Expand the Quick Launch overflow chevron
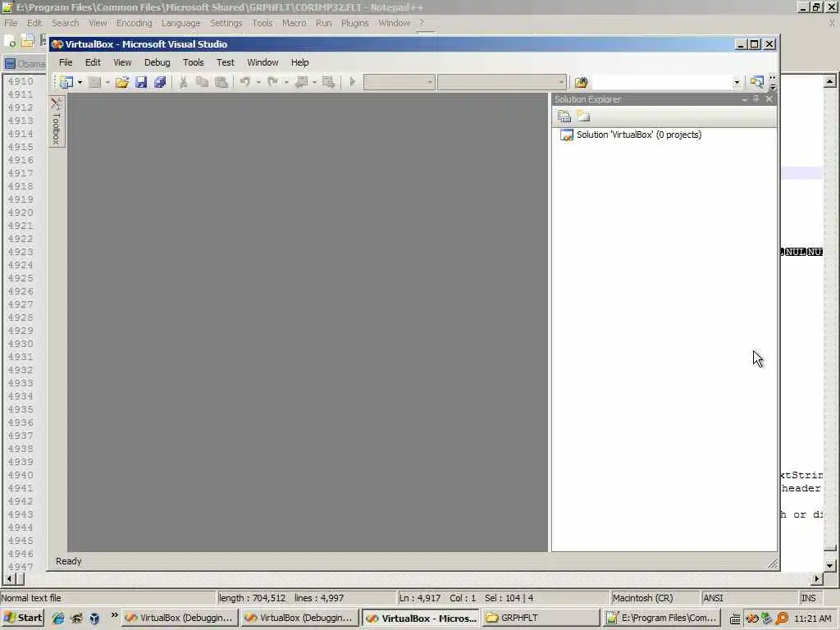 coord(114,615)
